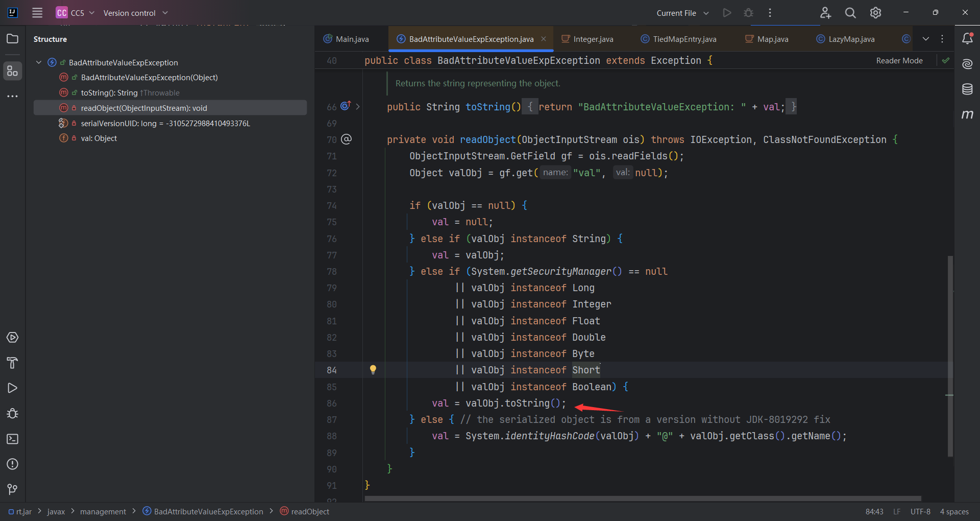The height and width of the screenshot is (521, 980).
Task: Open the Maven tool window
Action: tap(967, 114)
